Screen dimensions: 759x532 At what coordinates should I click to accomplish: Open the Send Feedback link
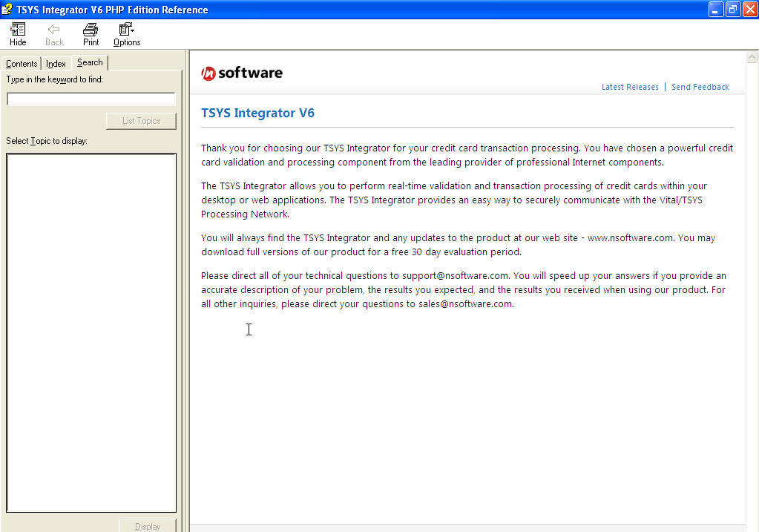coord(700,87)
